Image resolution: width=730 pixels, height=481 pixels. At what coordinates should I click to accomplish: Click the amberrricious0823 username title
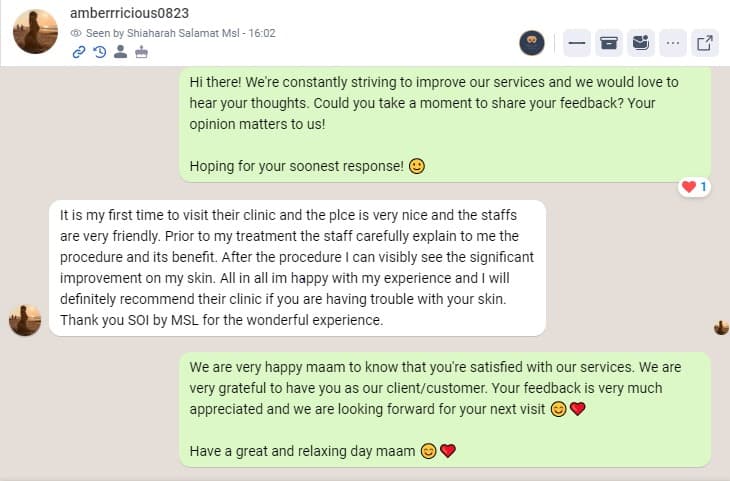[x=129, y=13]
